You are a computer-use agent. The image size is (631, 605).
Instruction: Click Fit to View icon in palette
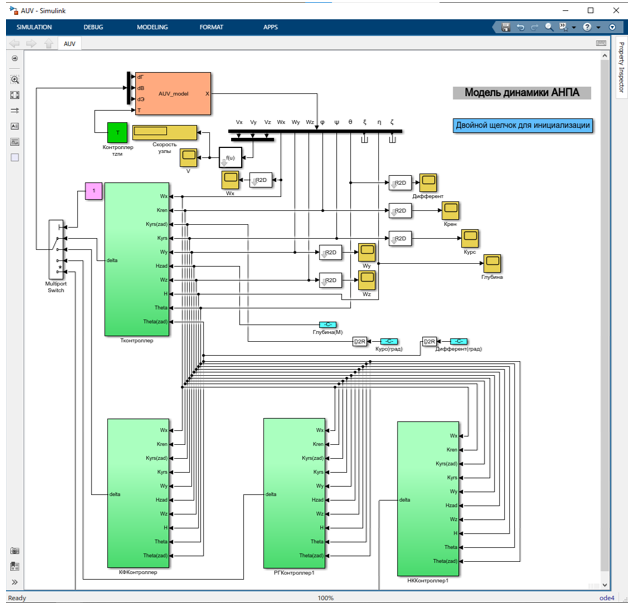[x=15, y=95]
